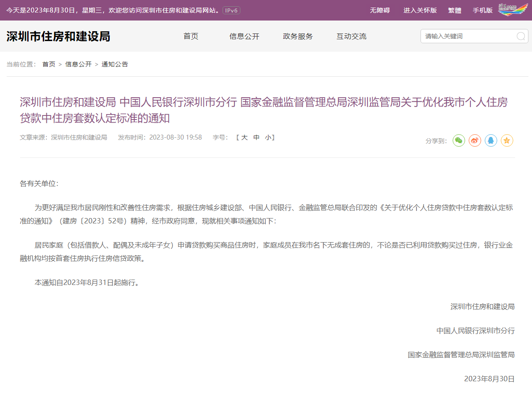Share article via QQ icon
The height and width of the screenshot is (404, 532).
491,141
